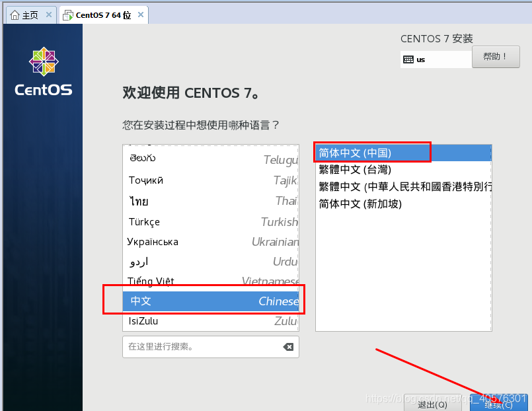Choose 简体中文 (中国) locale
This screenshot has height=411, width=532.
pyautogui.click(x=403, y=153)
